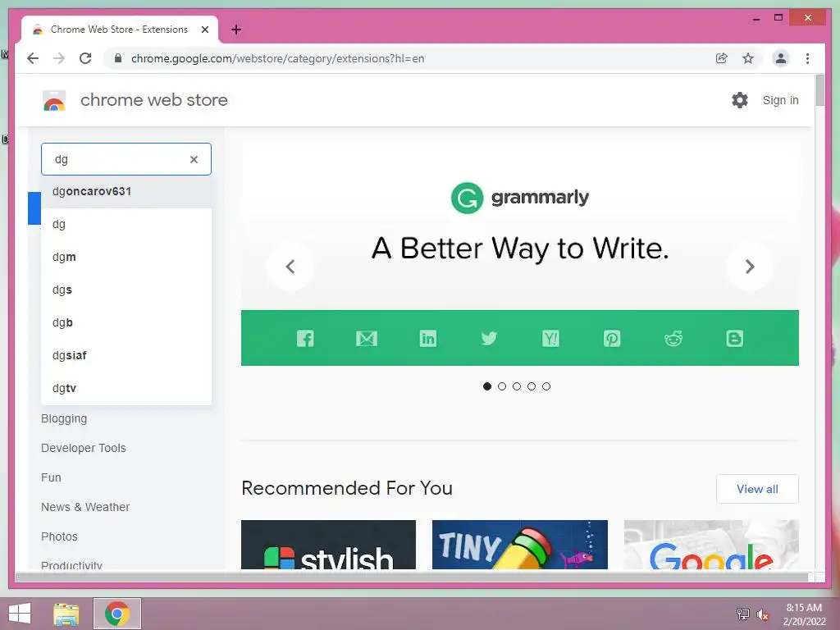Click the chrome web store logo
The image size is (840, 630).
(54, 100)
